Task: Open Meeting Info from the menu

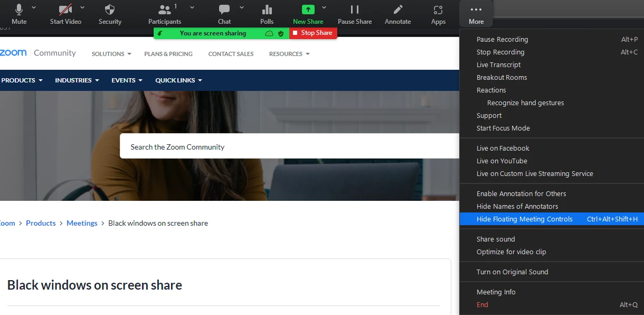Action: coord(552,292)
